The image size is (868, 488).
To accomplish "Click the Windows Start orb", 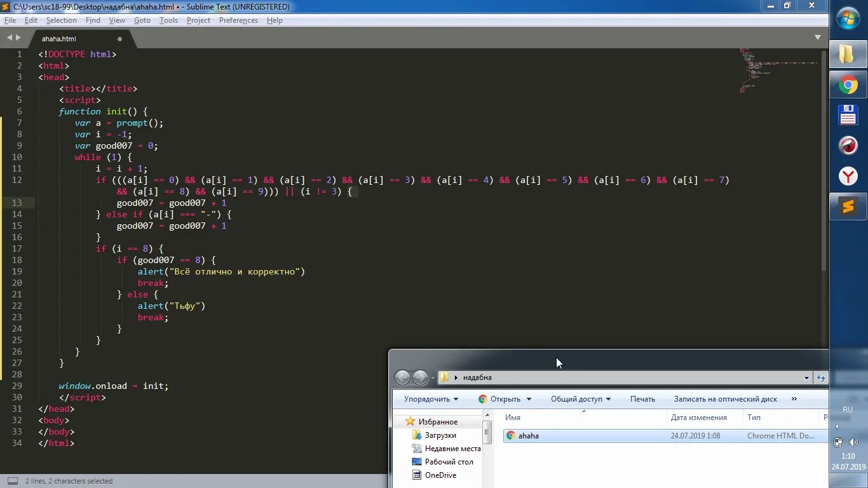I will [x=848, y=18].
